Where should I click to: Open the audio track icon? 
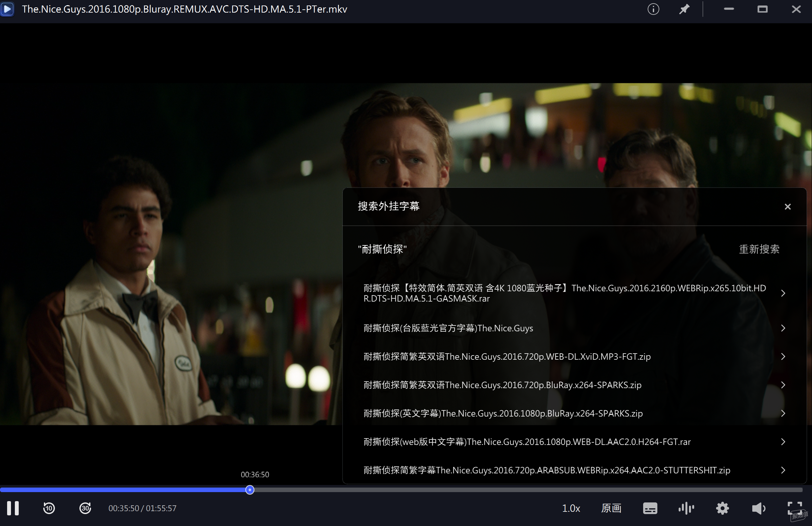[686, 508]
